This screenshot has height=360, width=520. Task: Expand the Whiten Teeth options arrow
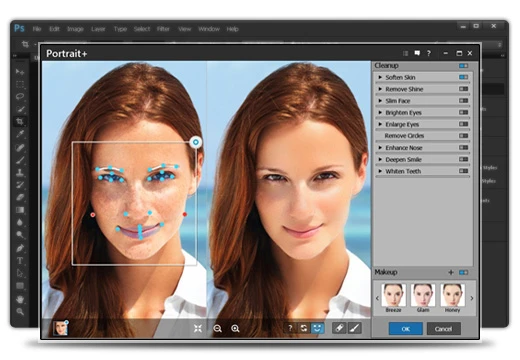[380, 171]
